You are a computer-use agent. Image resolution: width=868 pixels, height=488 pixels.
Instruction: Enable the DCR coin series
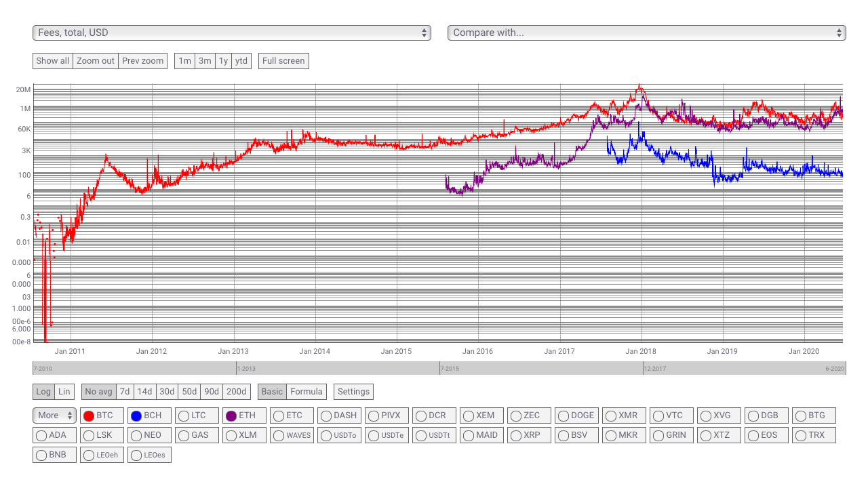[x=434, y=415]
